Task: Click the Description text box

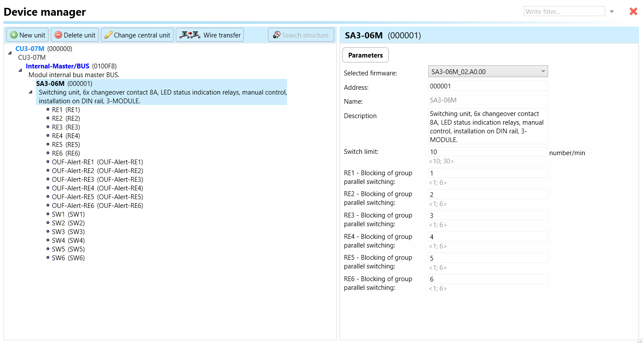Action: click(488, 126)
